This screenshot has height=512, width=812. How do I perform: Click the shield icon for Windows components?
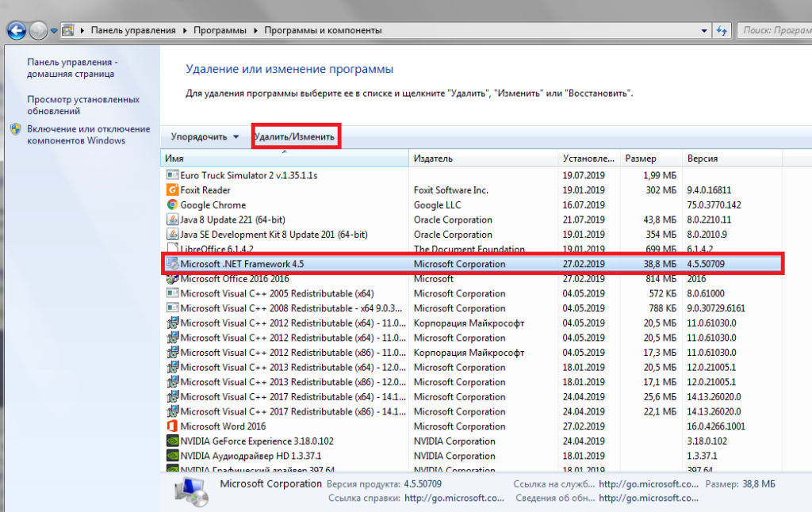click(15, 129)
